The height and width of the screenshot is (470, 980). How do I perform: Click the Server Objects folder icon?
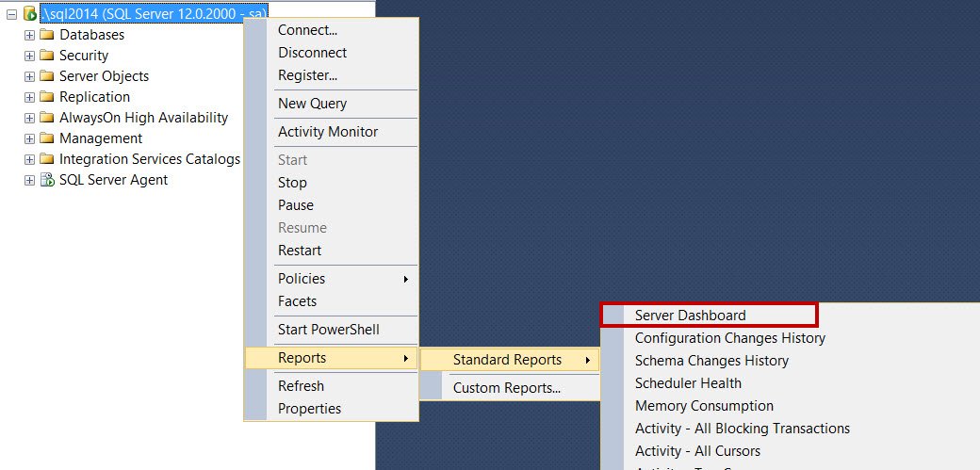(47, 75)
